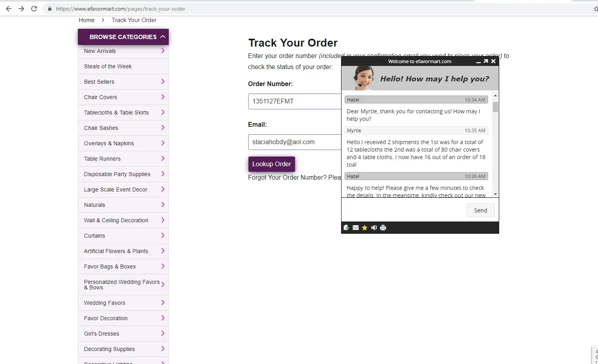
Task: Send the chat message
Action: (x=481, y=210)
